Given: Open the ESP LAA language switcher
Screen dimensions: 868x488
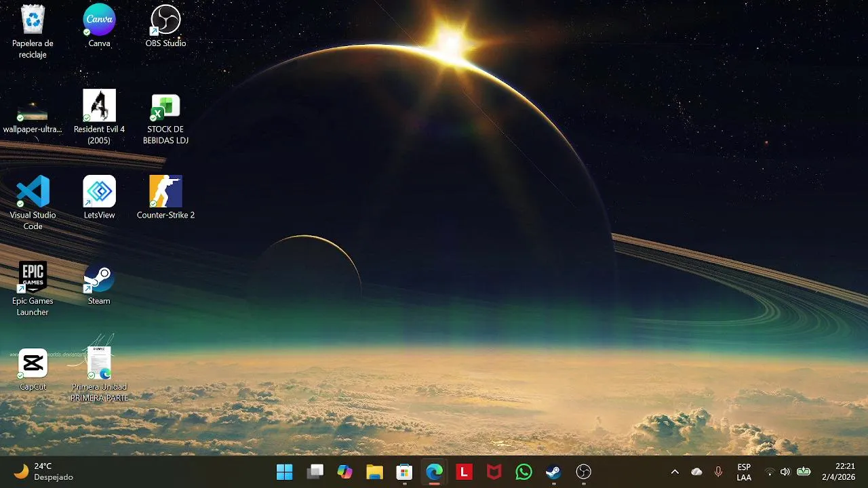Looking at the screenshot, I should click(744, 472).
